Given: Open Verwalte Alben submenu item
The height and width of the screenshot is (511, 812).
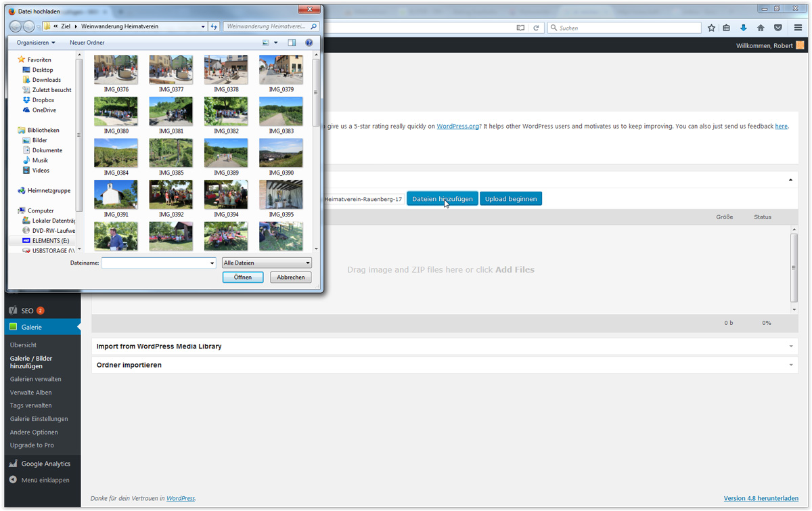Looking at the screenshot, I should click(31, 393).
